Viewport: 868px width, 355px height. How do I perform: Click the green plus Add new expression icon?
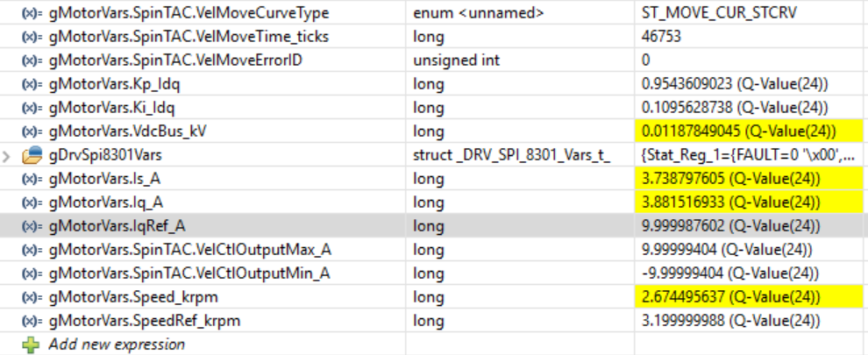[32, 344]
